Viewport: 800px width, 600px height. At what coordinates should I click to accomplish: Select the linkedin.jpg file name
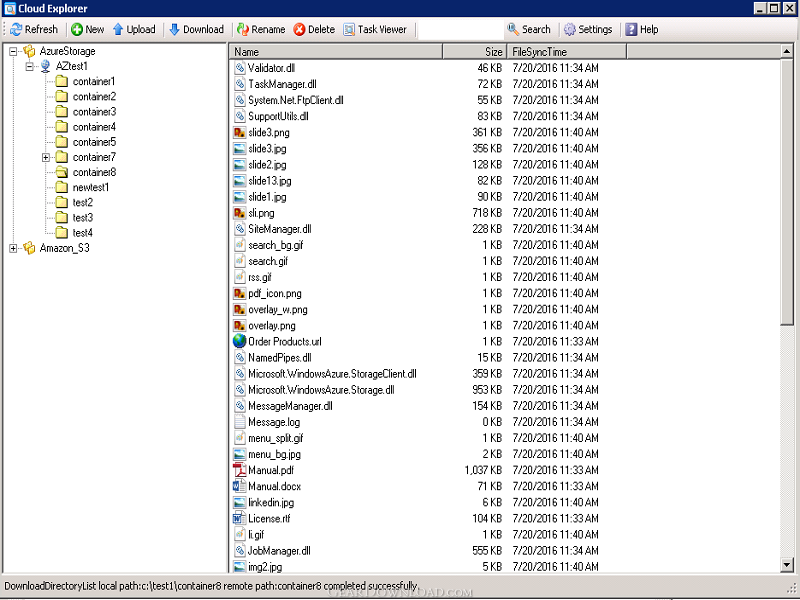[271, 503]
